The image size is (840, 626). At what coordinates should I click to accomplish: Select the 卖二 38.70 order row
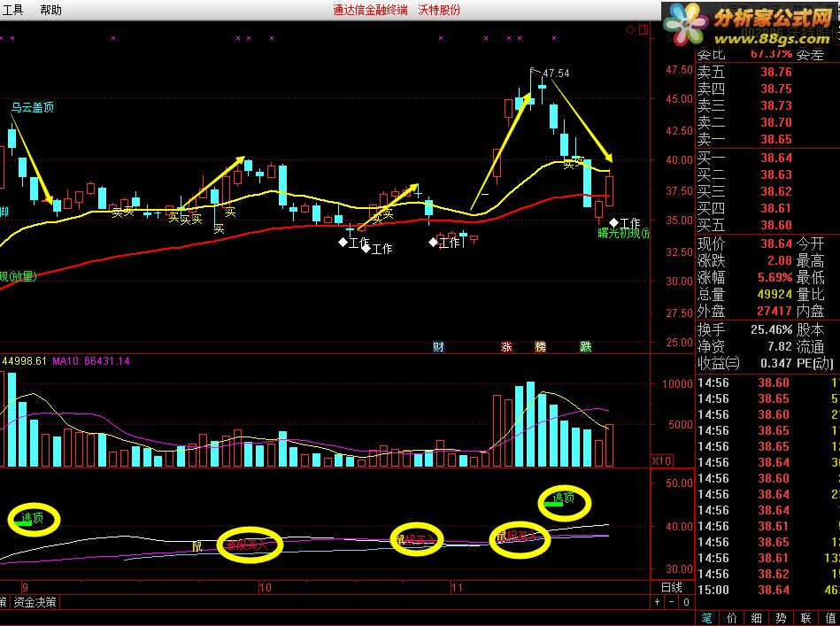pyautogui.click(x=767, y=122)
